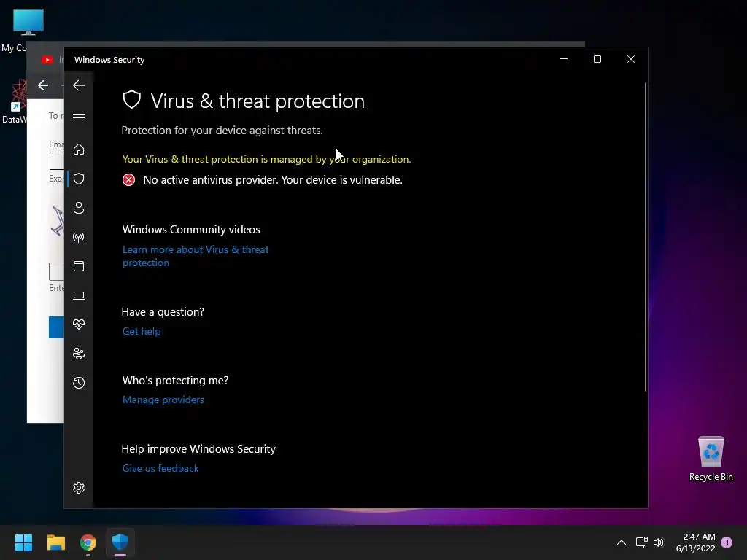Open the clock and date flyout
Screen dimensions: 747x560
[695, 542]
